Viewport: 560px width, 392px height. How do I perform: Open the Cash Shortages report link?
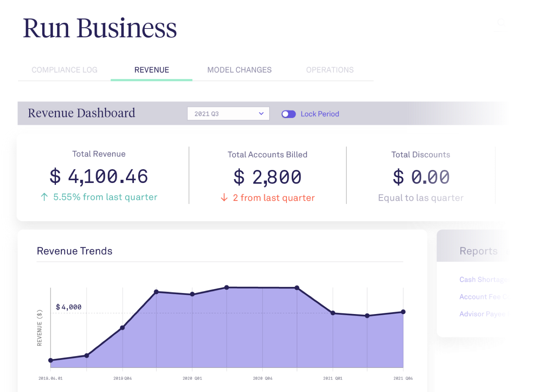click(484, 280)
